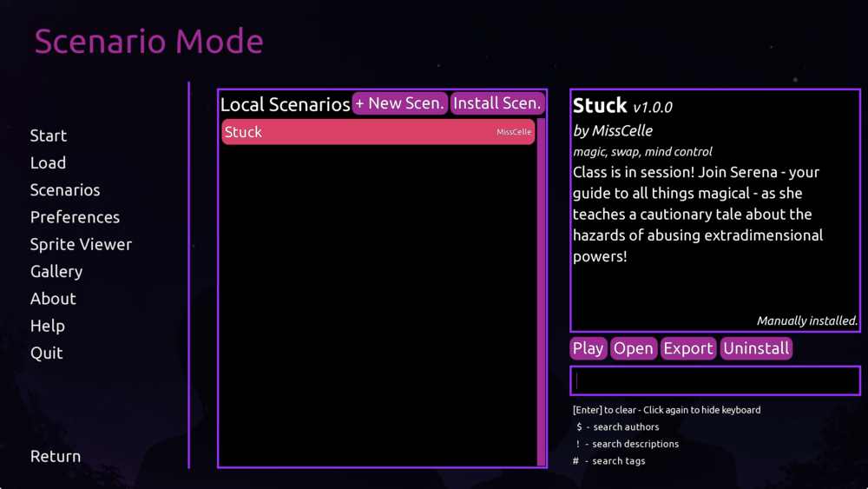This screenshot has height=489, width=868.
Task: Click the Stuck scenario description paragraph
Action: tap(698, 215)
